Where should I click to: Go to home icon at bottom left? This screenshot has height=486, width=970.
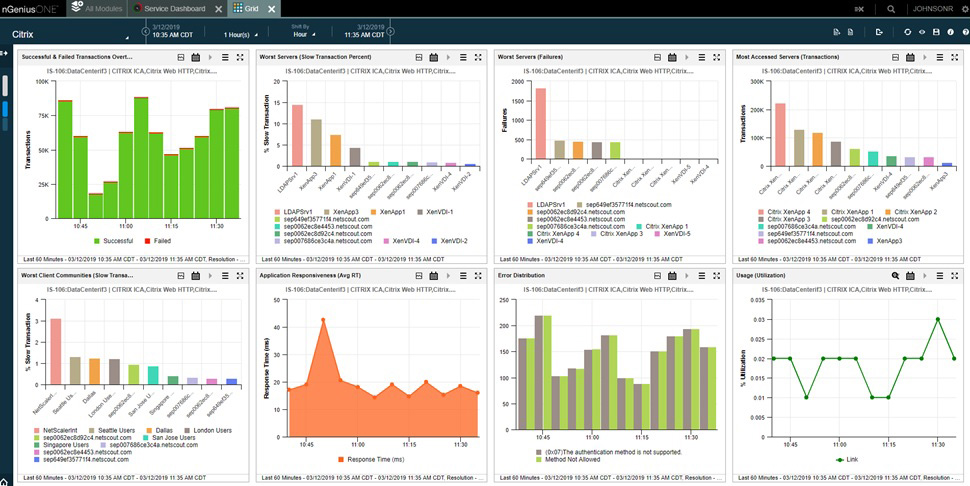pyautogui.click(x=4, y=482)
